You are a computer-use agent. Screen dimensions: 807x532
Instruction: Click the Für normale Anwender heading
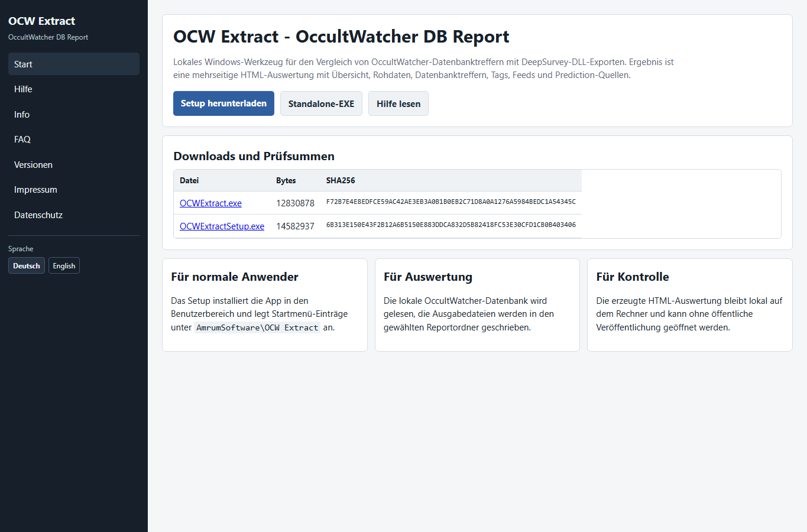click(x=235, y=277)
